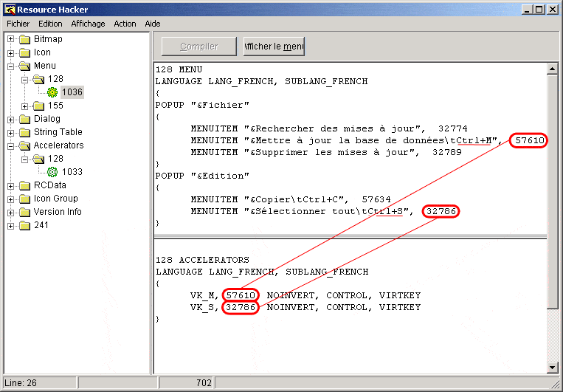
Task: Click the gear icon beside 1033
Action: click(x=52, y=172)
